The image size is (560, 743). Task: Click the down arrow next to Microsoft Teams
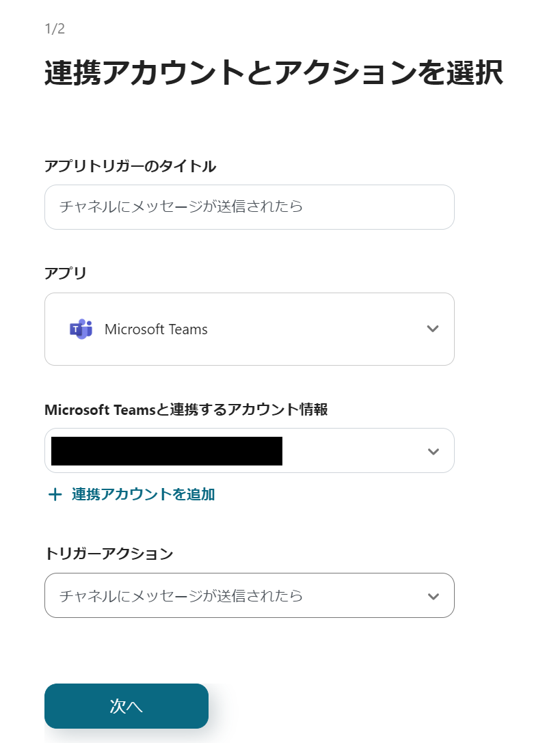pyautogui.click(x=433, y=329)
